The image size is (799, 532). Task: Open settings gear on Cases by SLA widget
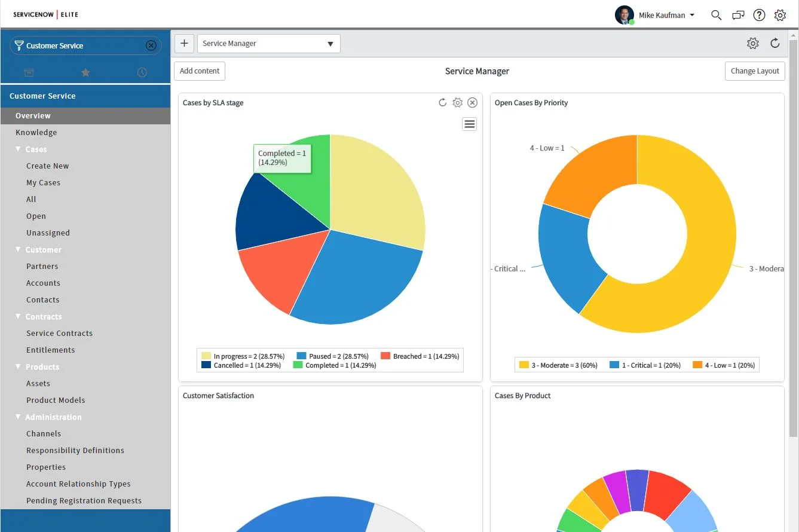(x=458, y=102)
